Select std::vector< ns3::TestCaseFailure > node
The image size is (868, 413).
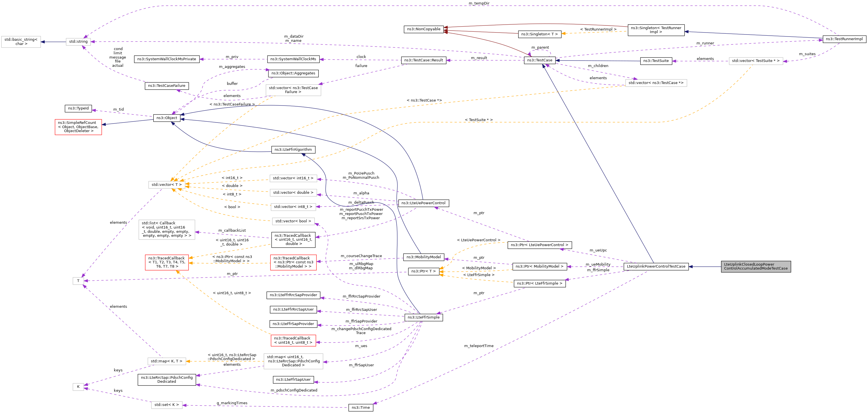tap(293, 90)
